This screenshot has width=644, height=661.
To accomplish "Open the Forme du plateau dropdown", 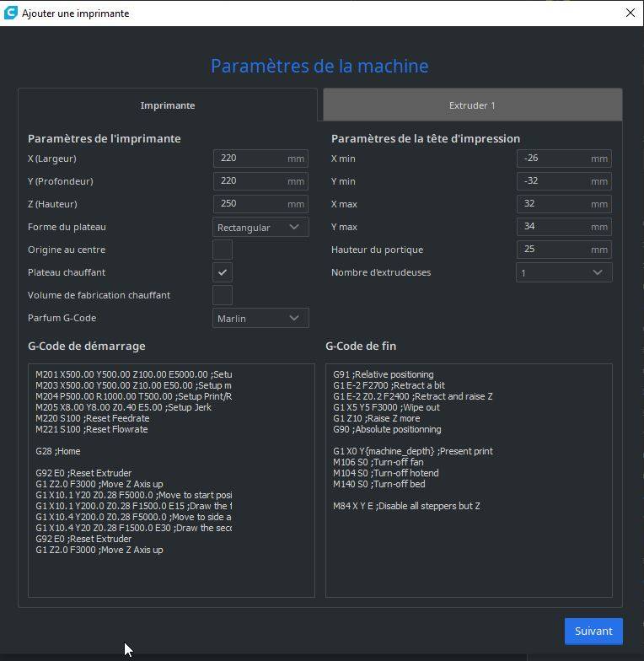I will pyautogui.click(x=260, y=228).
